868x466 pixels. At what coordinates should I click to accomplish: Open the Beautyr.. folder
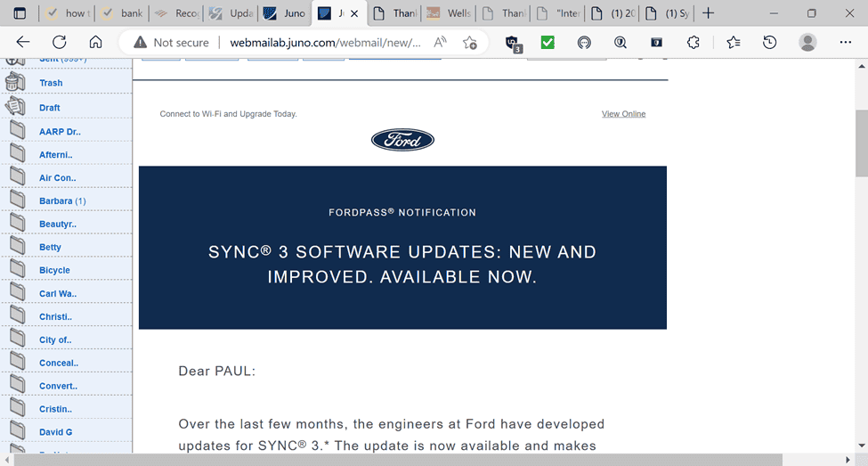click(x=58, y=225)
